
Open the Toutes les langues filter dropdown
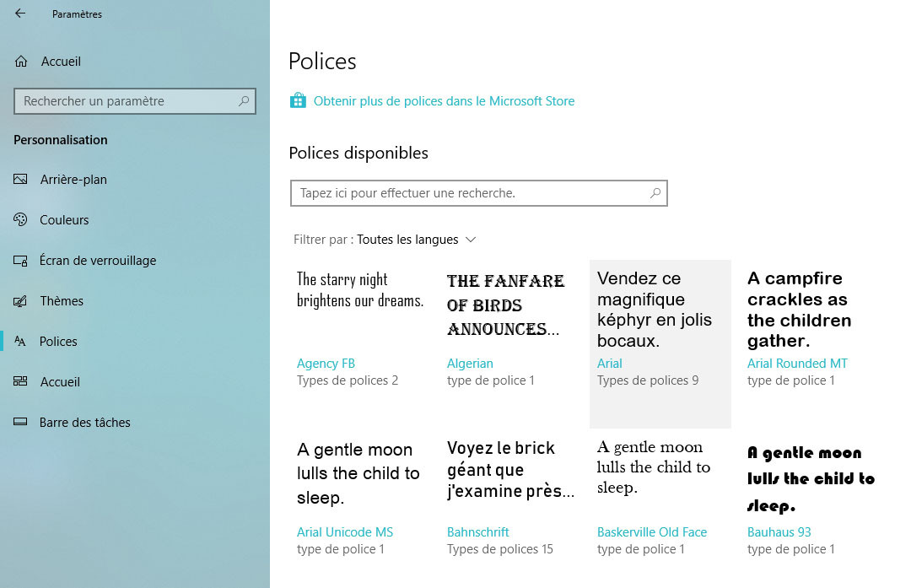click(417, 240)
